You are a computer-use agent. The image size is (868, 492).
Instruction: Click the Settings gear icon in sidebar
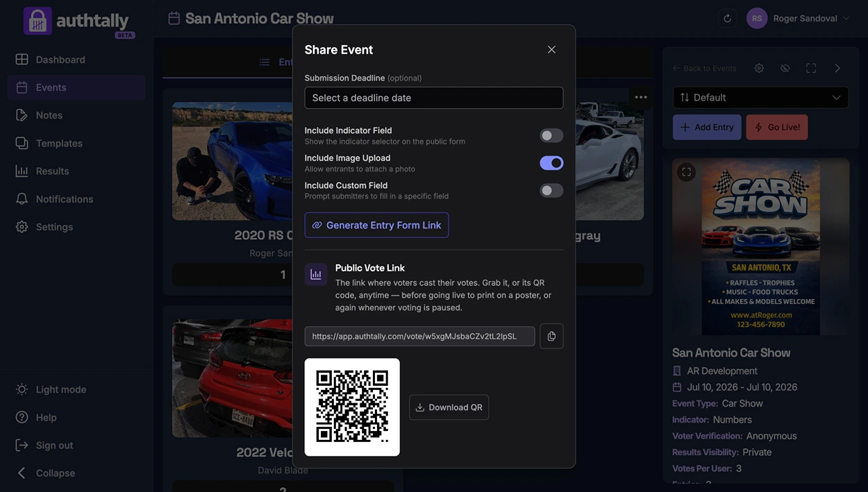point(22,227)
